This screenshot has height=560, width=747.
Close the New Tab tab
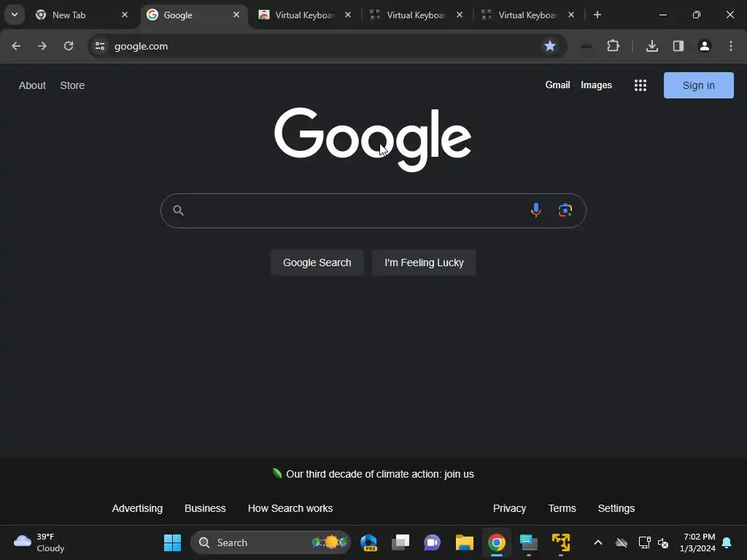coord(124,15)
